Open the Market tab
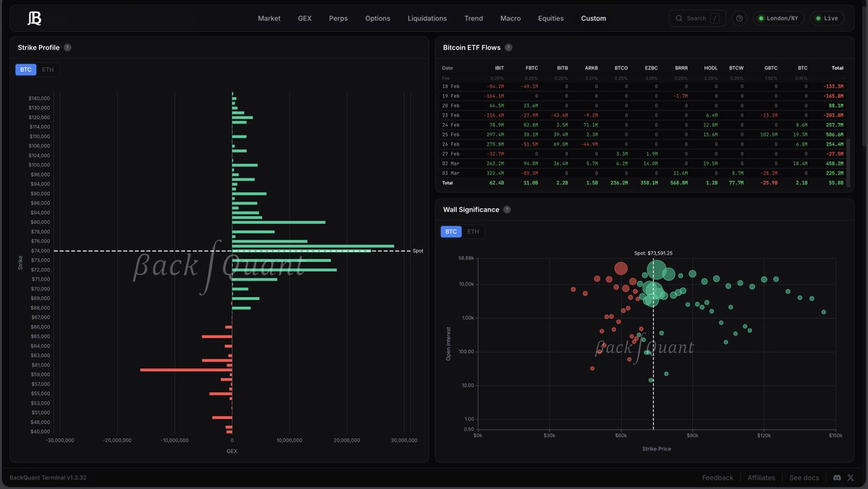This screenshot has height=489, width=868. click(x=269, y=18)
